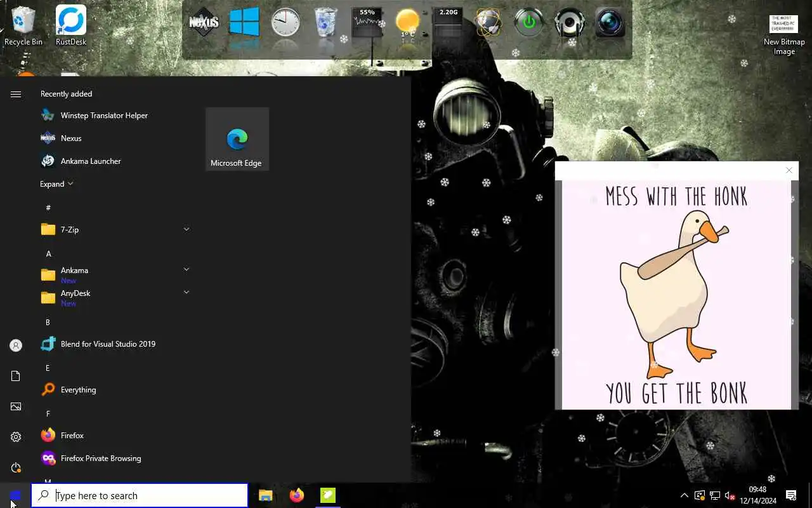Open the user account icon in Start sidebar
812x508 pixels.
coord(16,345)
